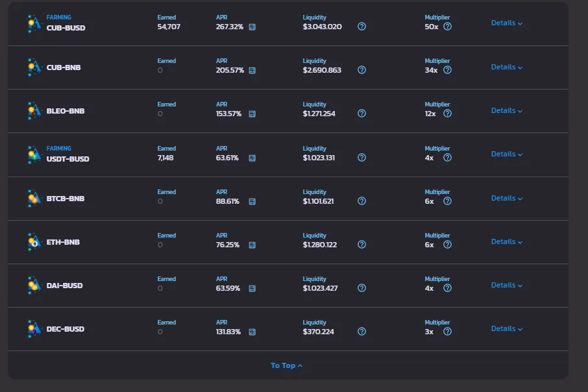Select the CUB-BNB farm name
588x392 pixels.
point(64,67)
